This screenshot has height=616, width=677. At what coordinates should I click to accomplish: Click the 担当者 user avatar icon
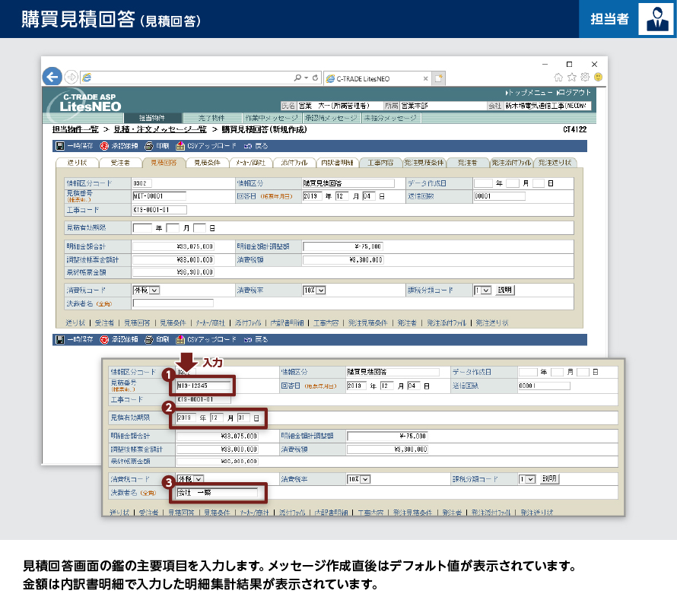655,19
